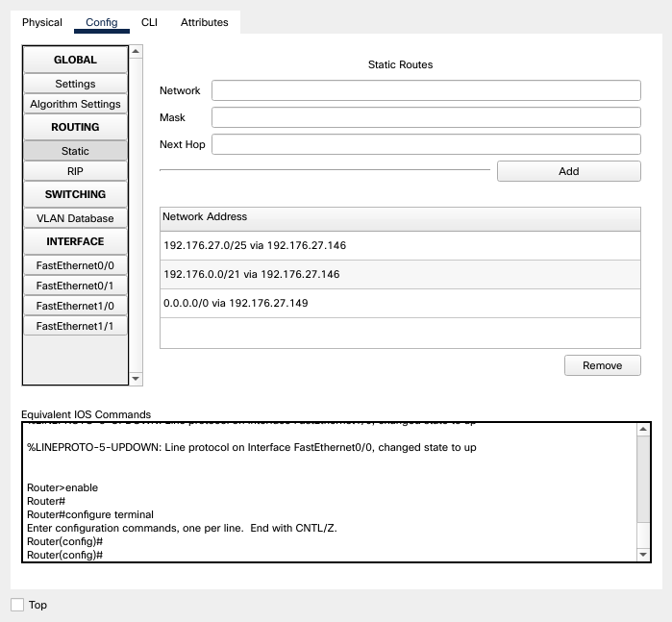The width and height of the screenshot is (672, 622).
Task: Select route 192.176.27.0/25 via 192.176.27.146
Action: coord(400,246)
